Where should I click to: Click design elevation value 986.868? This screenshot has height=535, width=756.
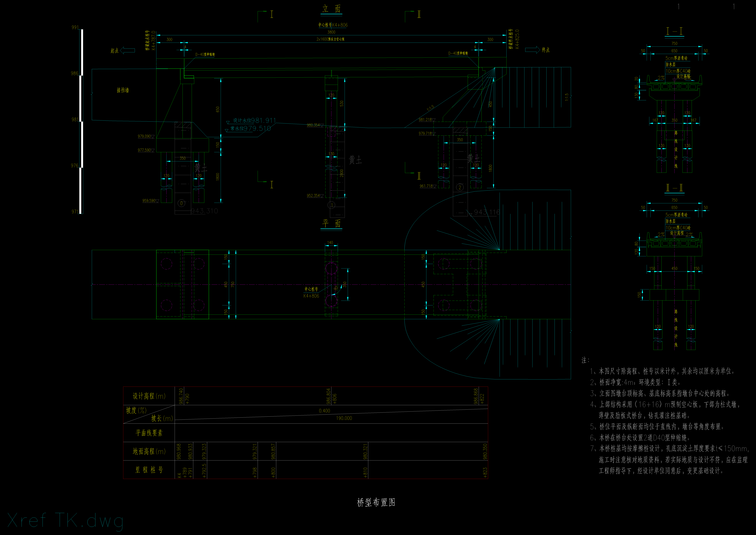tap(476, 396)
